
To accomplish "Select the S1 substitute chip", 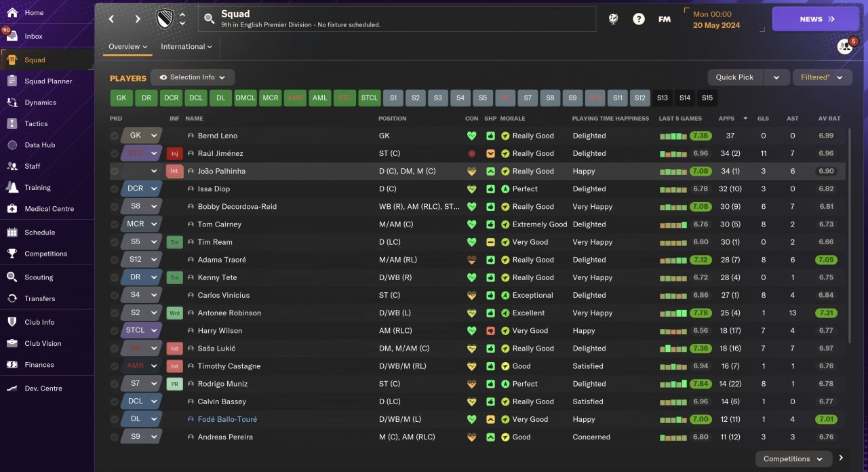I will (393, 98).
